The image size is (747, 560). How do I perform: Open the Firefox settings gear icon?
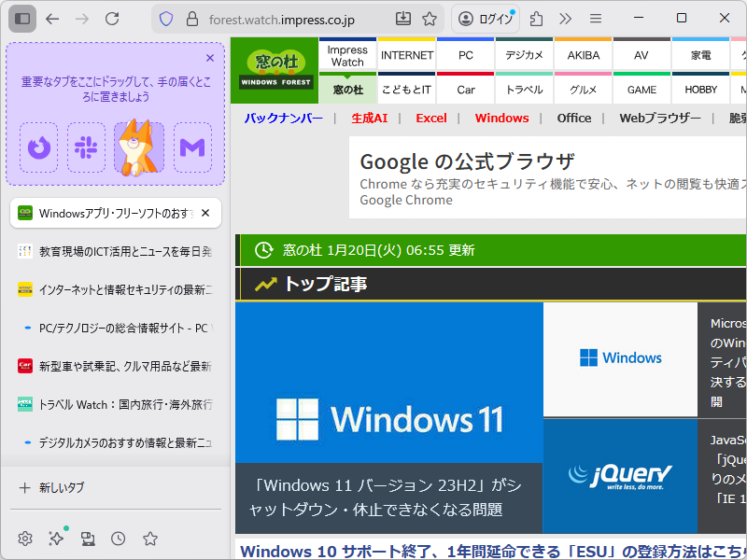[25, 539]
